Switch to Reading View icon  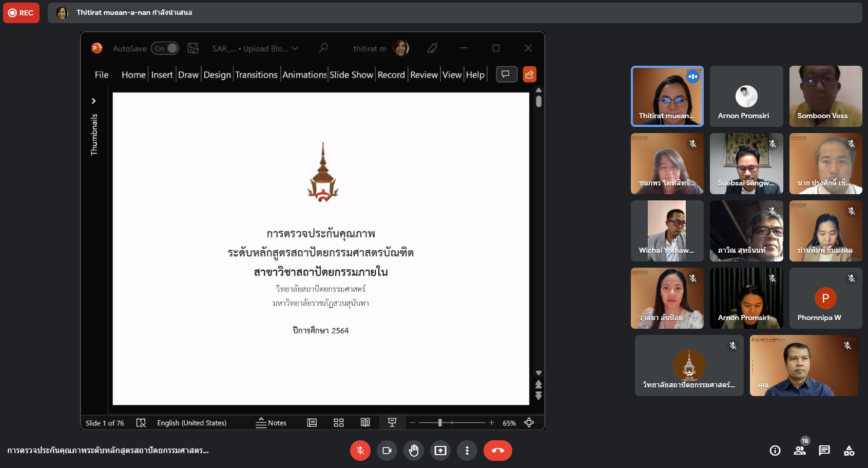[365, 423]
